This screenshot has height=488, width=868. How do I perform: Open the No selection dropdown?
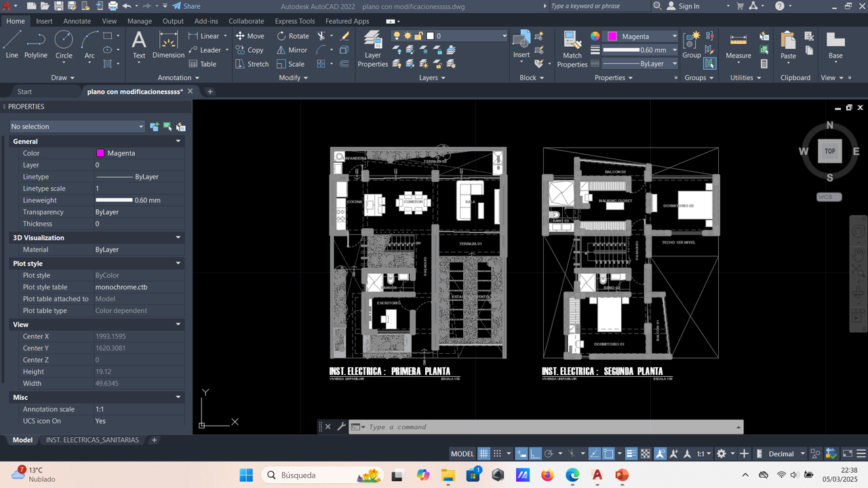[x=77, y=127]
